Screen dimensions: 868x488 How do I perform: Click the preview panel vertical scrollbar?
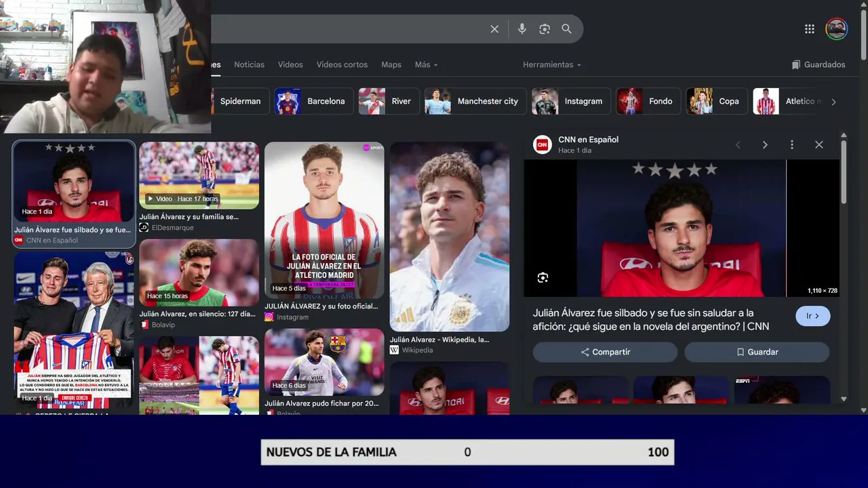click(844, 171)
